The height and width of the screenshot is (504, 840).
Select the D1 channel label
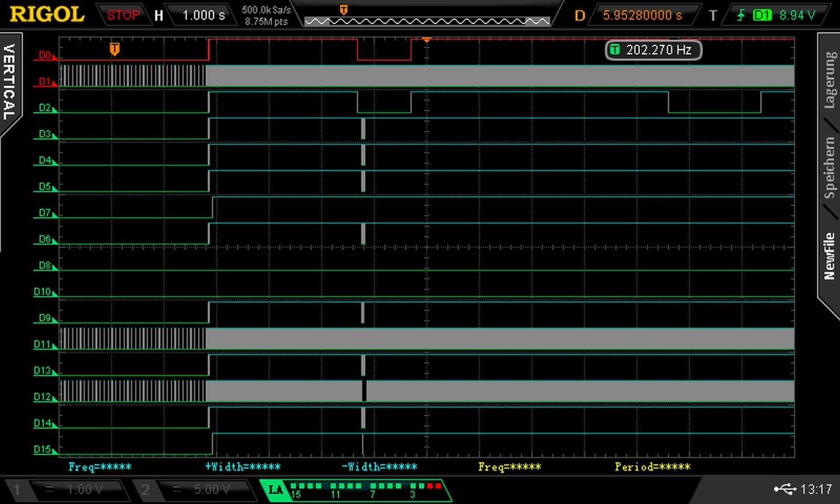click(x=45, y=81)
